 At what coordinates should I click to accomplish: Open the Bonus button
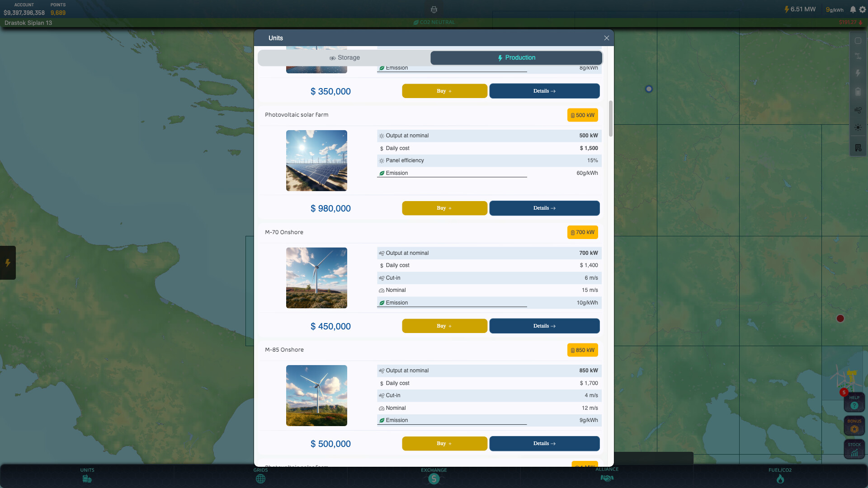(854, 426)
